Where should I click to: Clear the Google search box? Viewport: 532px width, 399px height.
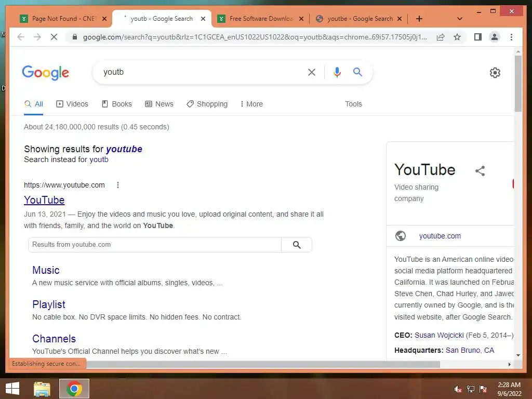312,72
